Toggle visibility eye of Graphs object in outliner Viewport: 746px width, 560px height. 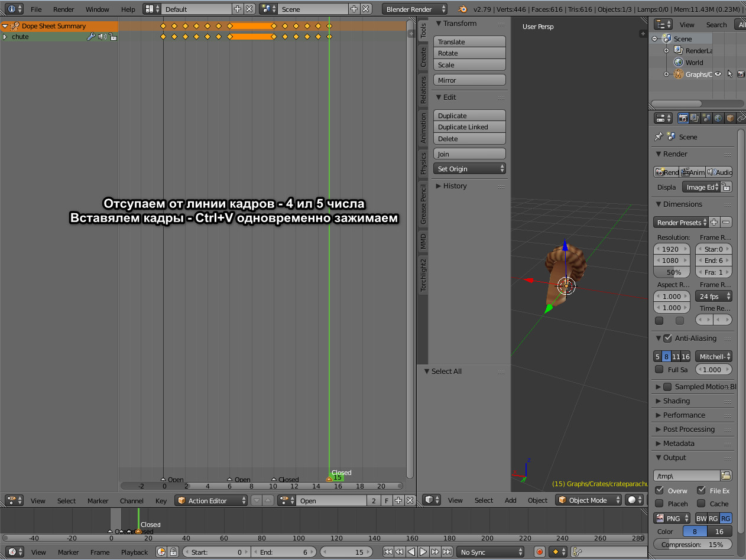(718, 74)
